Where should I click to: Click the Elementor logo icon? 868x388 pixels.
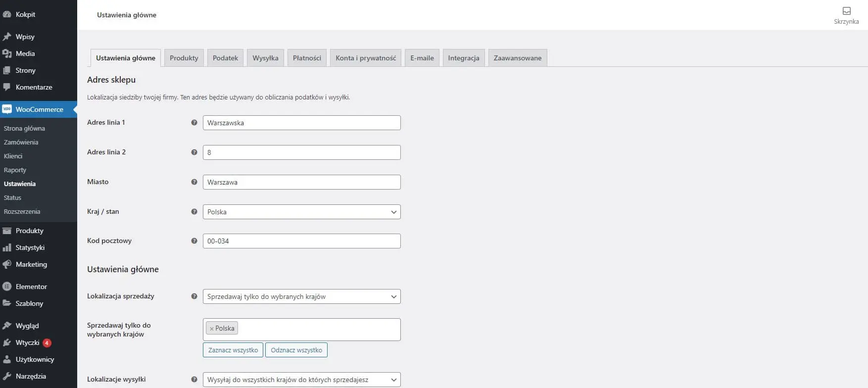7,287
